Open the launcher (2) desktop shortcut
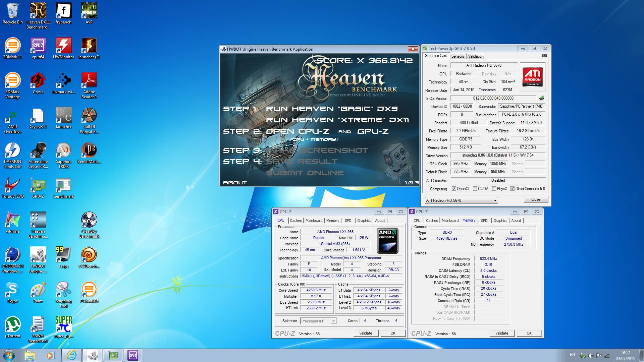Screen dimensions: 644x362 (89, 48)
